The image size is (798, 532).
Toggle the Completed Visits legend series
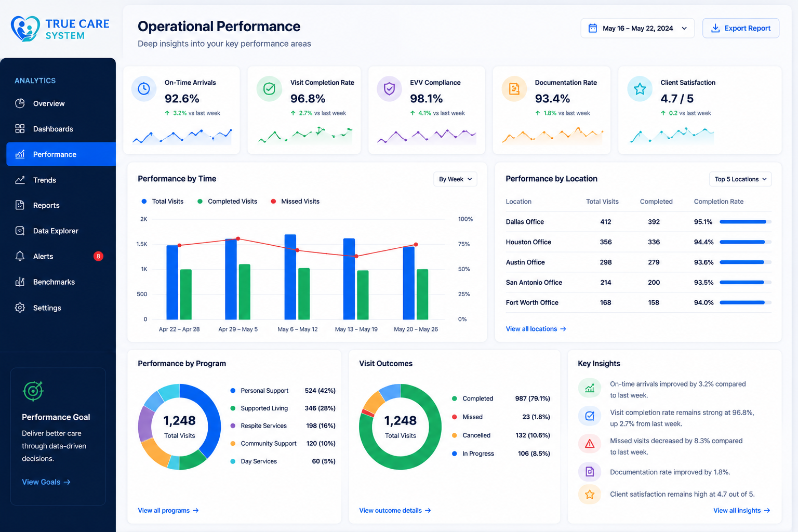[227, 201]
